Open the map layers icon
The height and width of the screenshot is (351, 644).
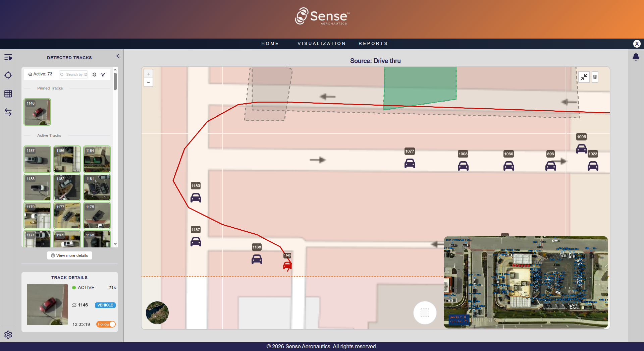[595, 77]
